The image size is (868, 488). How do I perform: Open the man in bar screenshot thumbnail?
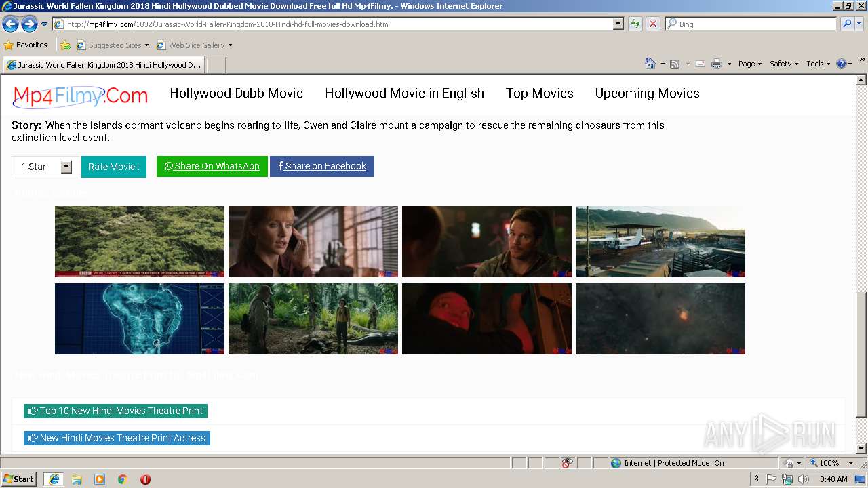(x=487, y=242)
